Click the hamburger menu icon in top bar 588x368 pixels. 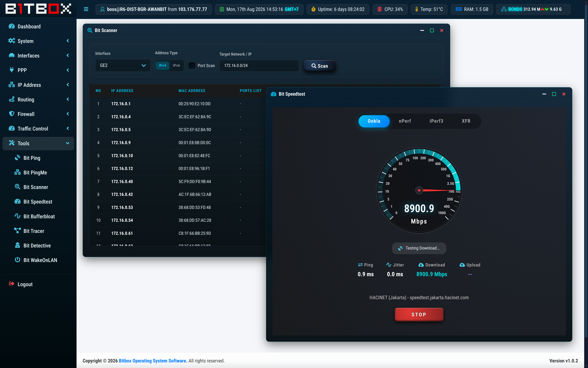click(86, 9)
